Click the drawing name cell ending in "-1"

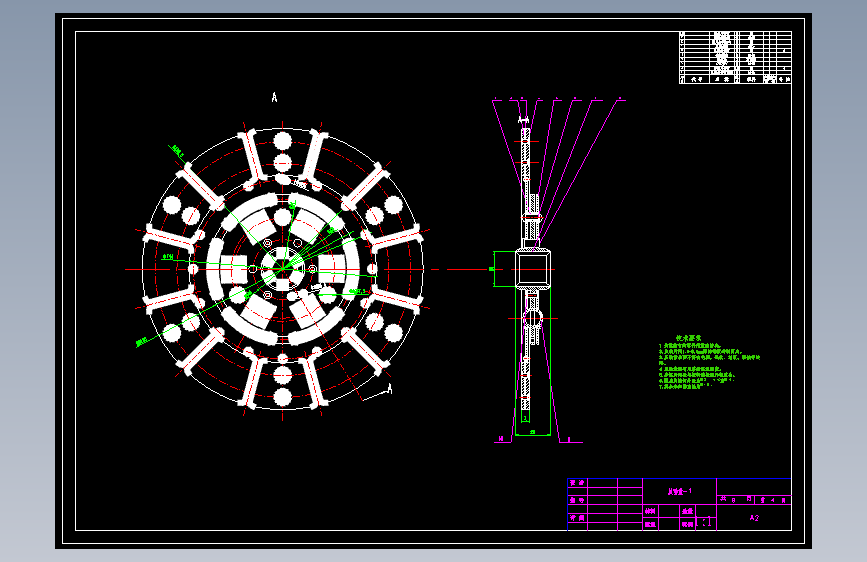point(680,491)
